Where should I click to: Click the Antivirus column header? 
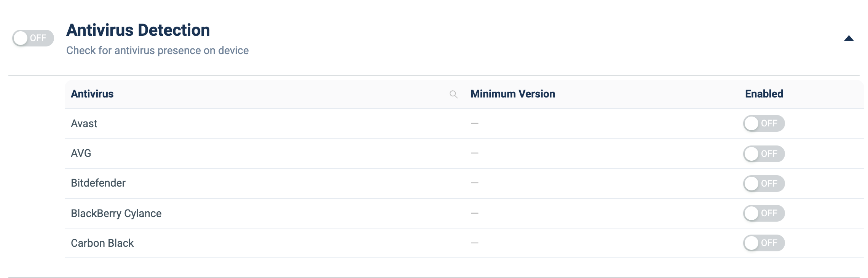[92, 94]
